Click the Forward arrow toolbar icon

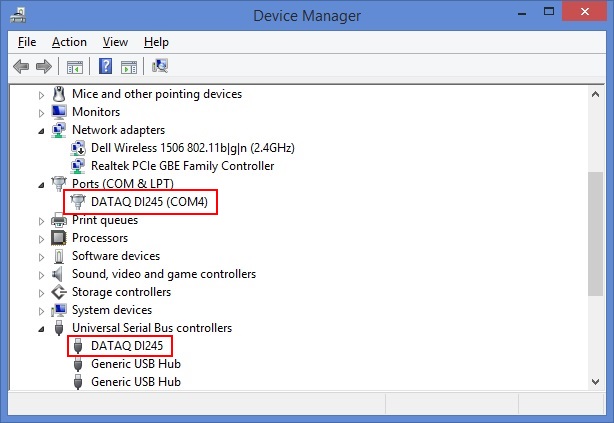tap(43, 66)
